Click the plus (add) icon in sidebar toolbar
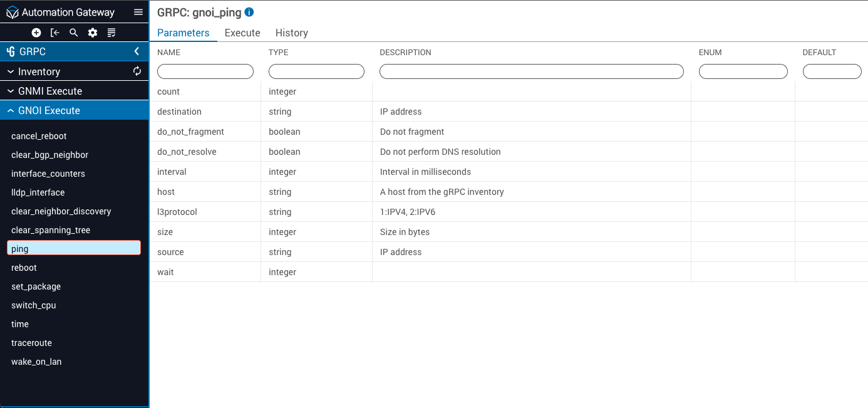The height and width of the screenshot is (408, 868). pos(36,33)
